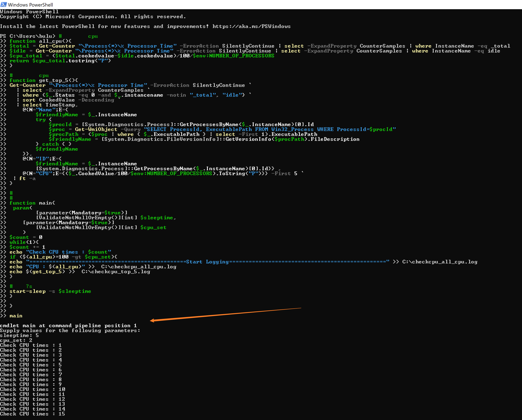Viewport: 522px width, 420px height.
Task: Click the 'function get_top_5' definition line
Action: tap(44, 80)
